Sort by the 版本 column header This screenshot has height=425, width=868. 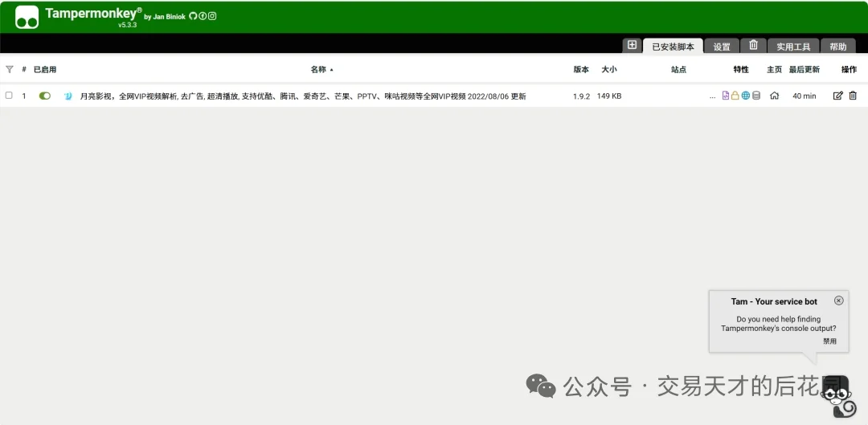(x=581, y=69)
